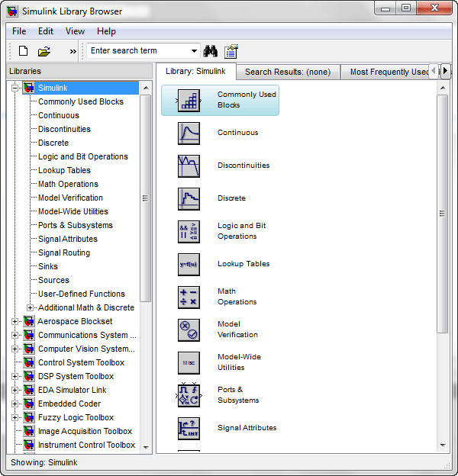Screen dimensions: 458x476
Task: Click the Embedded Coder library icon
Action: 29,404
